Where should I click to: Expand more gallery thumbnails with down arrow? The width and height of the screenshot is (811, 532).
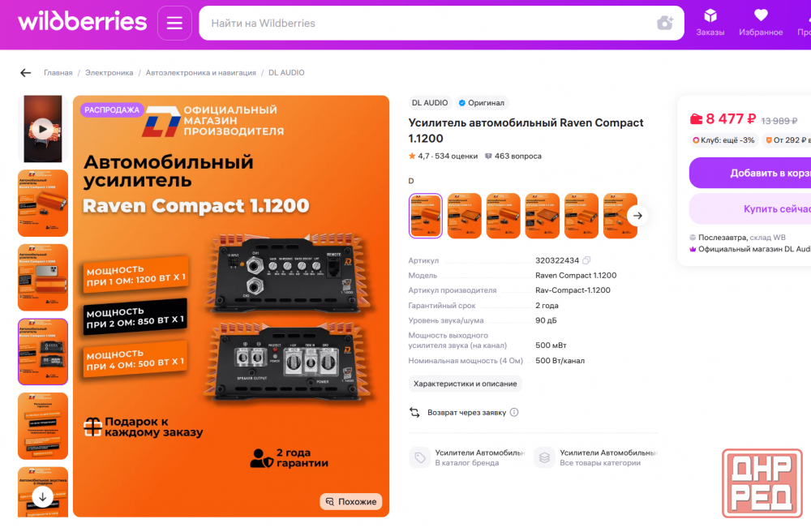pyautogui.click(x=43, y=497)
